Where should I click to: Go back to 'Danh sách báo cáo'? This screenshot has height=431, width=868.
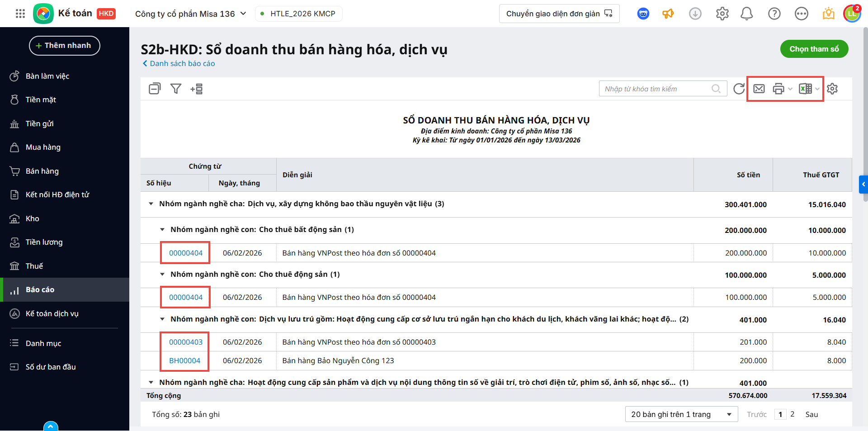[182, 64]
